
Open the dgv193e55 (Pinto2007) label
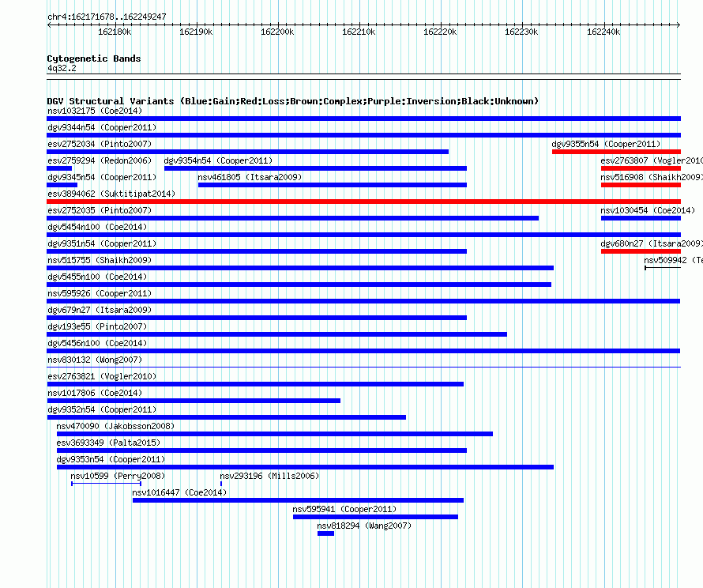click(97, 326)
